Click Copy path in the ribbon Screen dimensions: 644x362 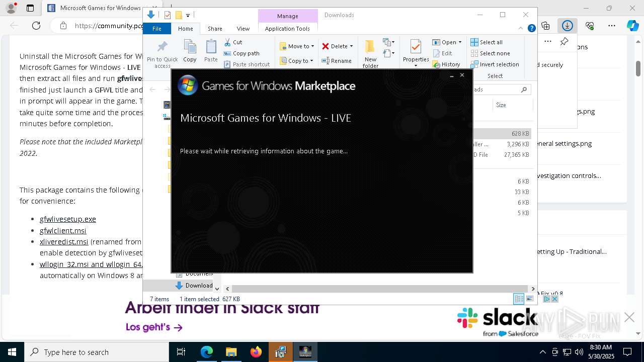[x=242, y=53]
